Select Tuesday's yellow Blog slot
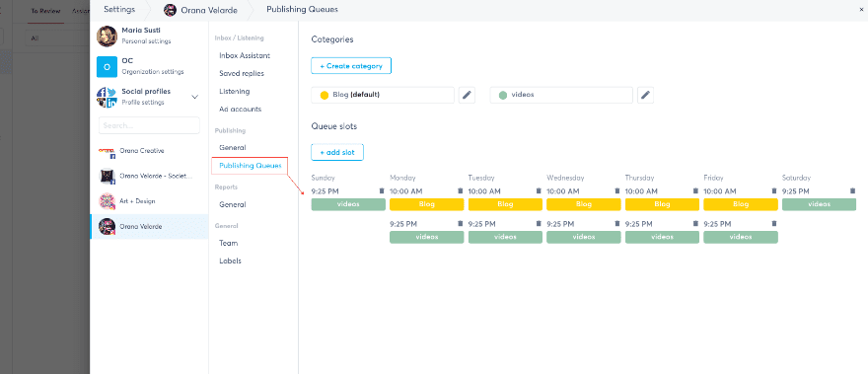Image resolution: width=868 pixels, height=374 pixels. [x=505, y=204]
